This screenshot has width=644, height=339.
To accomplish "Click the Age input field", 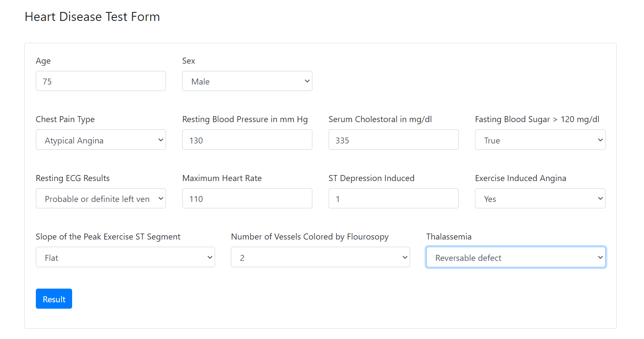I will 101,81.
